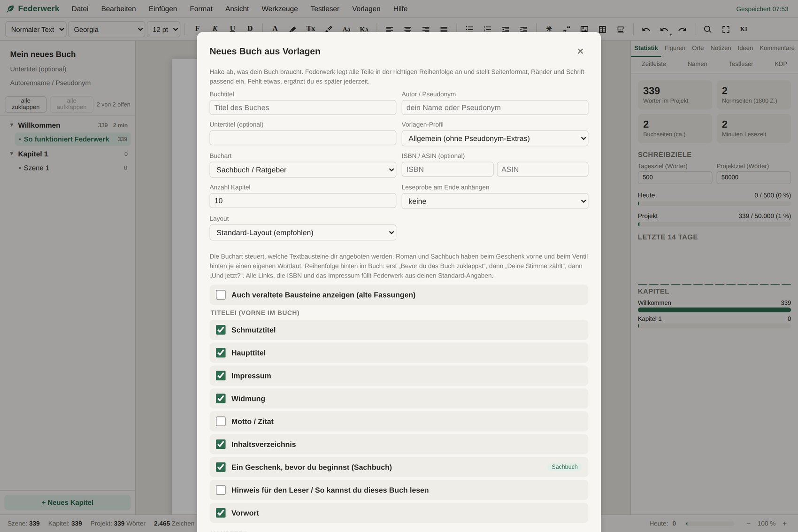Screen dimensions: 798x532
Task: Open the 12 pt font size dropdown
Action: click(x=163, y=29)
